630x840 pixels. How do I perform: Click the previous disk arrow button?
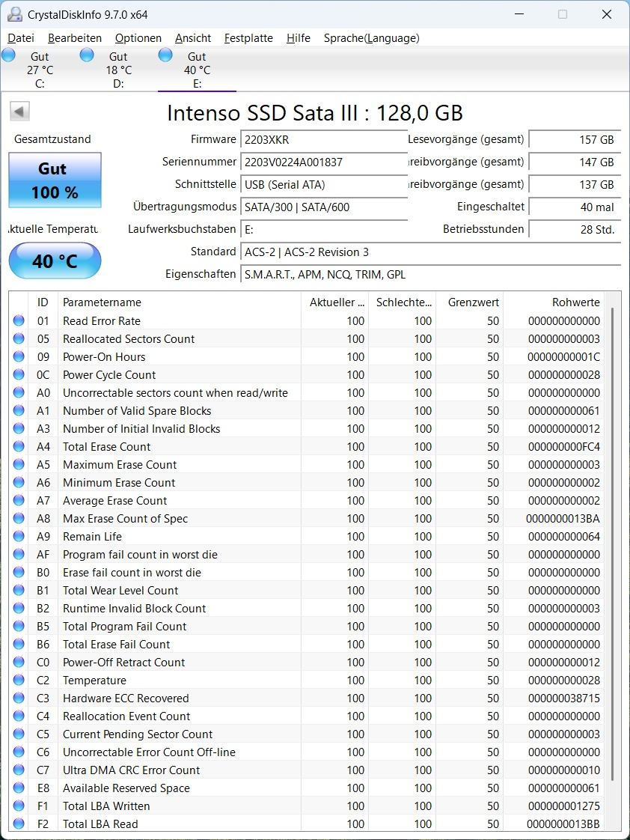(x=19, y=112)
